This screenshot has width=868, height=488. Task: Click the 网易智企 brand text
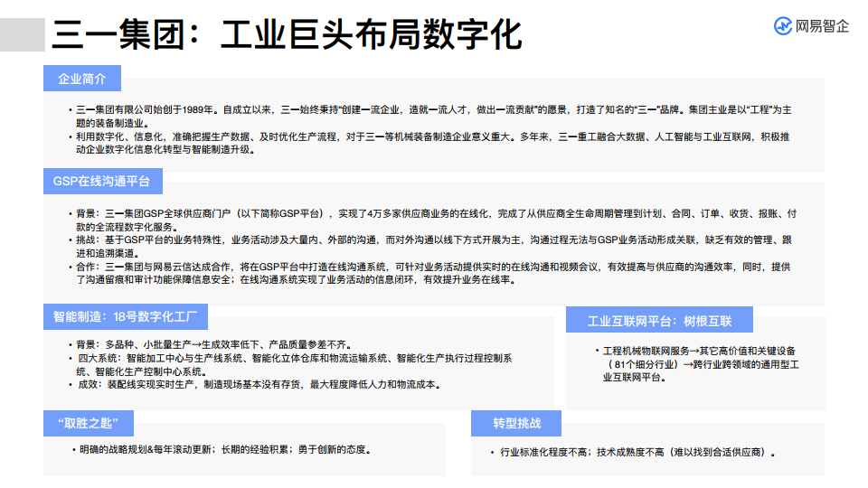[822, 26]
